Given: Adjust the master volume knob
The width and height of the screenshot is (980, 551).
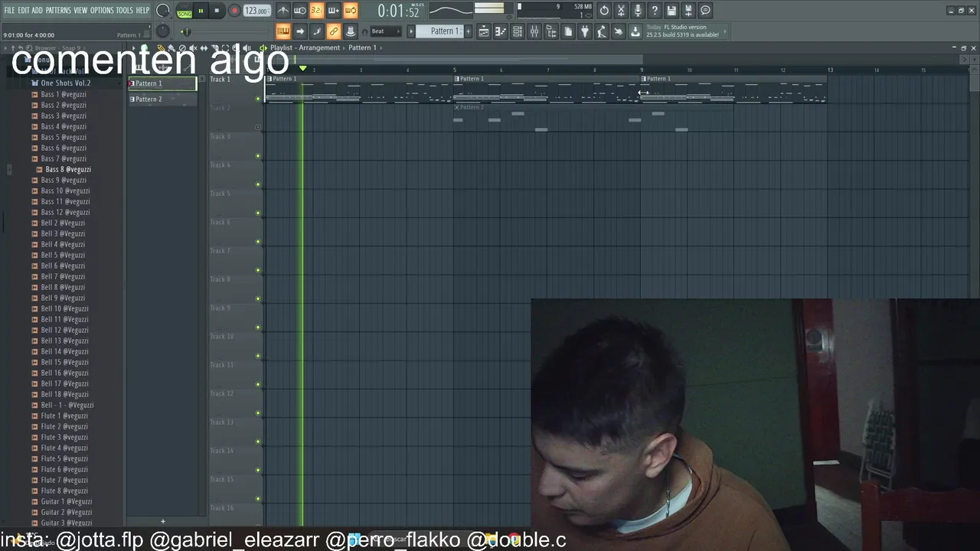Looking at the screenshot, I should coord(162,11).
